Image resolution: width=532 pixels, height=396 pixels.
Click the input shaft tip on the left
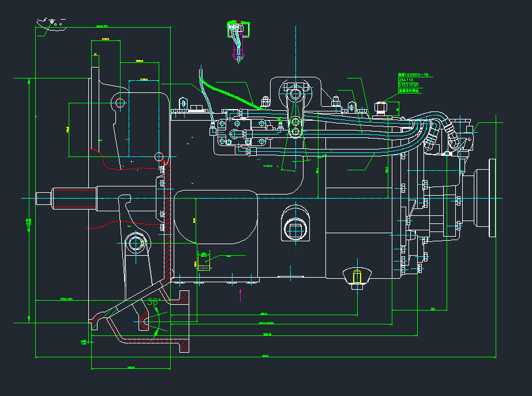(40, 198)
